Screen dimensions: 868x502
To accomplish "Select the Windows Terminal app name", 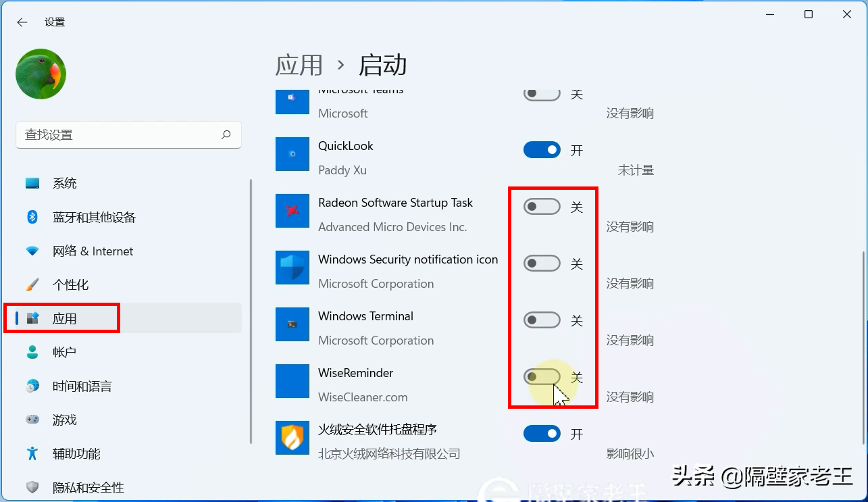I will coord(365,316).
